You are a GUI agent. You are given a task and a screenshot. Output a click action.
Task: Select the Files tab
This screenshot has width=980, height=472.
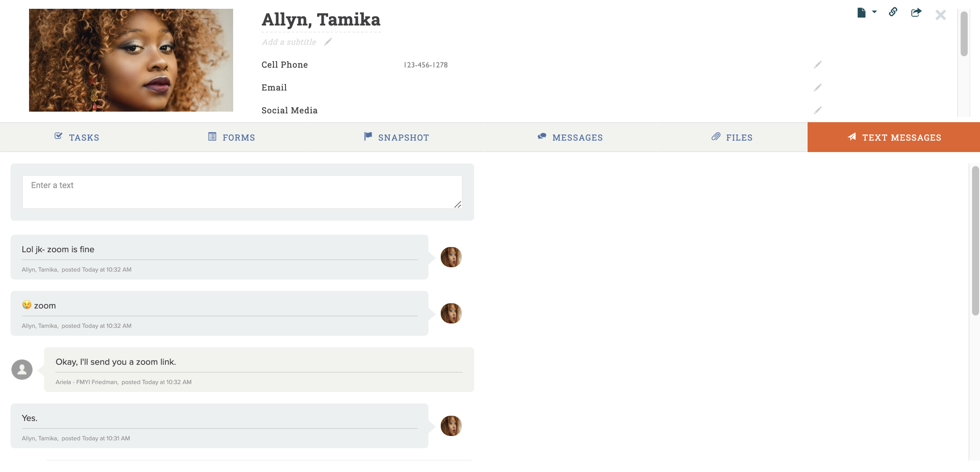[x=732, y=138]
